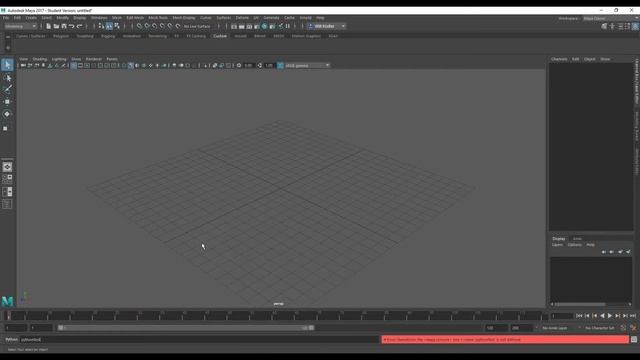Click the New Scene icon
Viewport: 640px width, 360px height.
49,26
